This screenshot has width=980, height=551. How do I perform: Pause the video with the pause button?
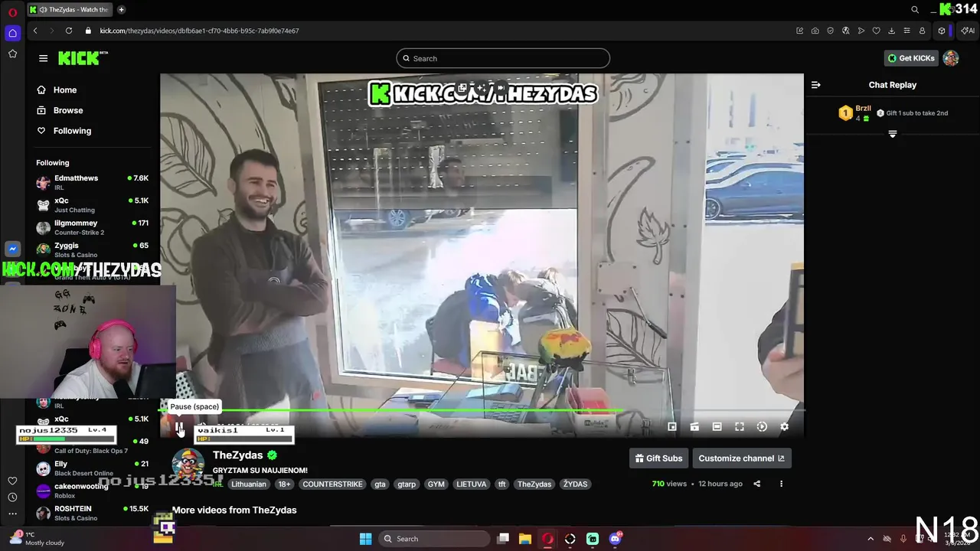tap(178, 427)
